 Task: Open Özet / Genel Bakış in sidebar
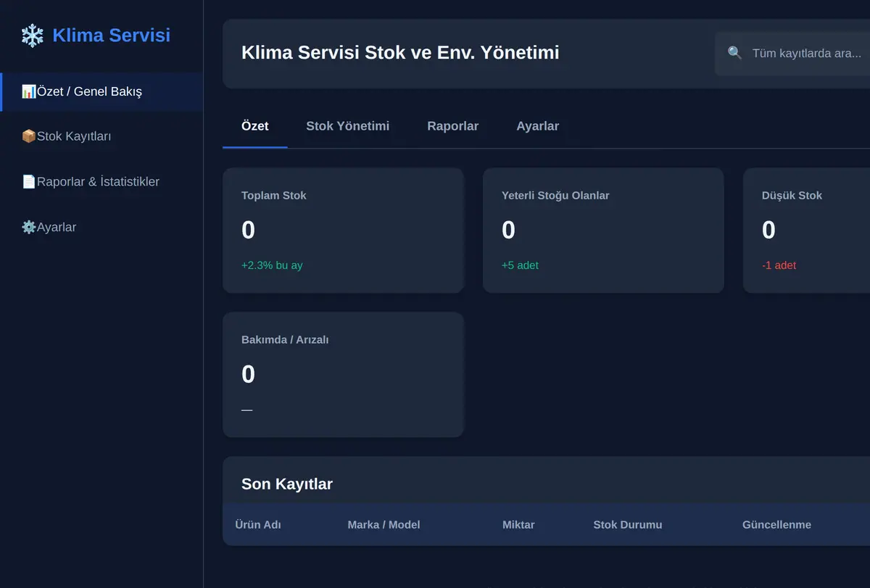tap(101, 91)
